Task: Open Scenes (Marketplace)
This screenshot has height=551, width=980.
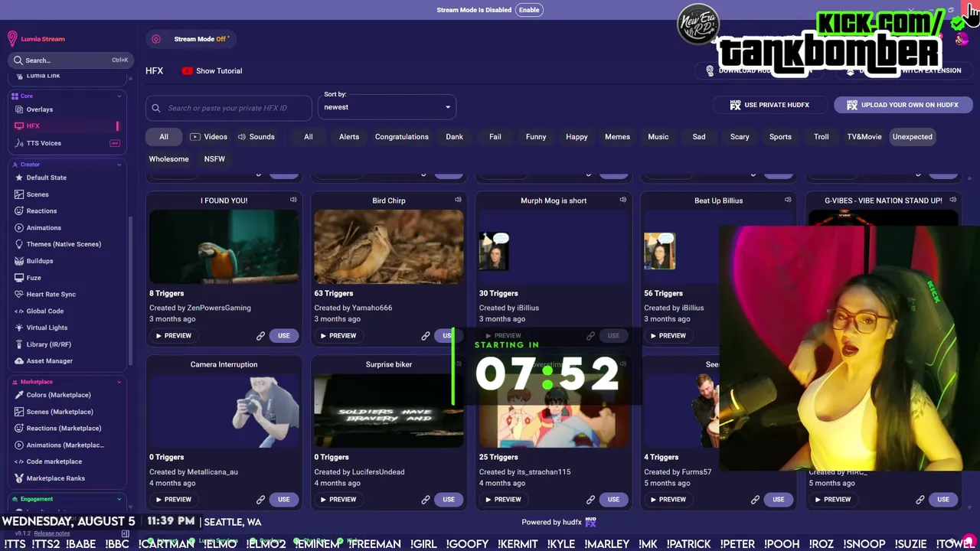Action: [x=60, y=412]
